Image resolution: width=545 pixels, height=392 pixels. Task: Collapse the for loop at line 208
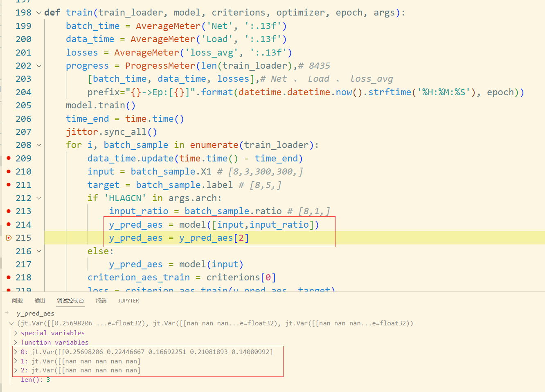click(39, 145)
